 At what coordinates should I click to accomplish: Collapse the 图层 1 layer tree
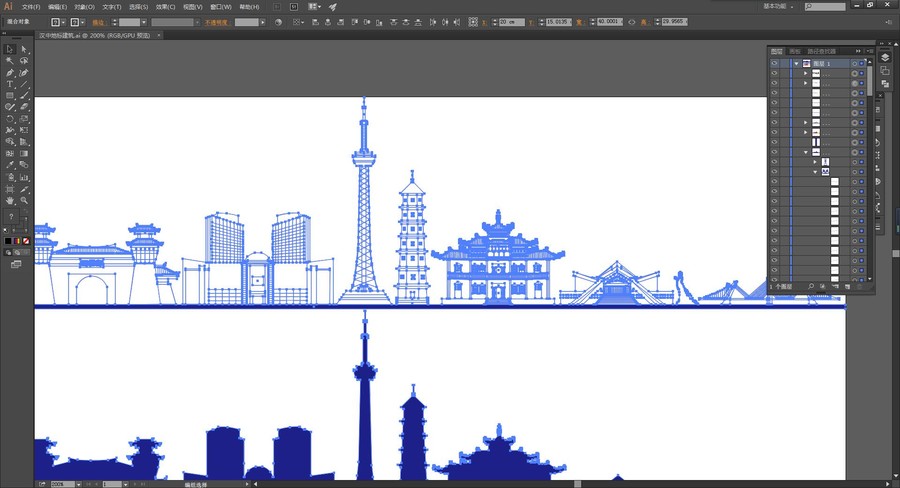pyautogui.click(x=797, y=64)
